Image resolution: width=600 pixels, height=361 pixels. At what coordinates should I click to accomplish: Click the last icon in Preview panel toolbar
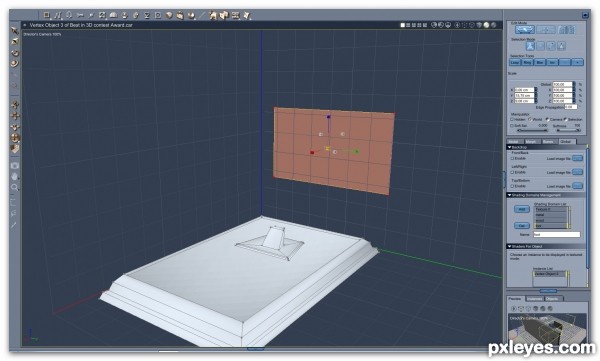coord(550,308)
